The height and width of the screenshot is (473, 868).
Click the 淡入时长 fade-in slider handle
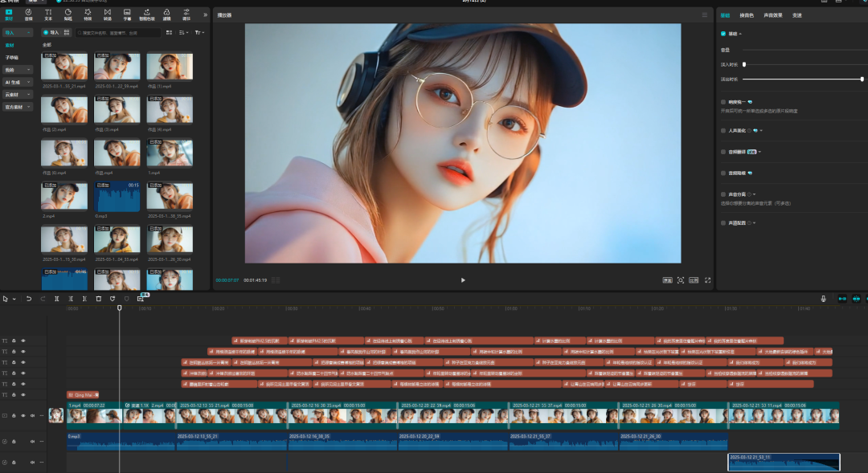point(744,65)
